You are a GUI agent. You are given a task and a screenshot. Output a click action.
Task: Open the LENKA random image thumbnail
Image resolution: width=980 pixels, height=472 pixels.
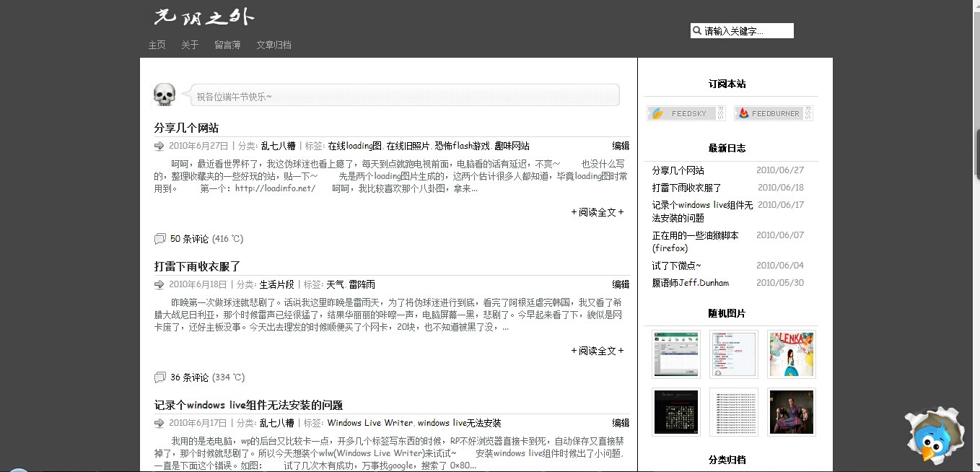tap(791, 354)
